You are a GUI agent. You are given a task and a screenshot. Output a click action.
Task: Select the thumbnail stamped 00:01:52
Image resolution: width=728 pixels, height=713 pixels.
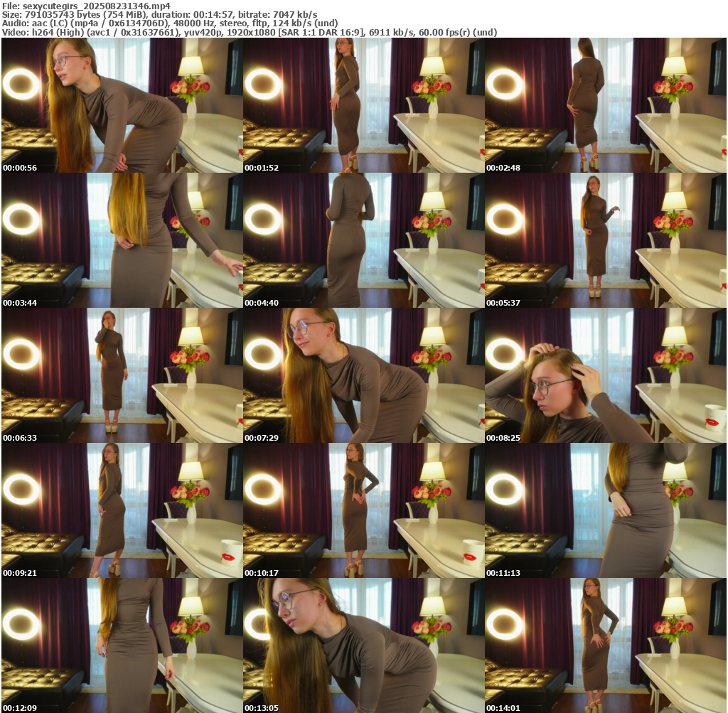(363, 105)
